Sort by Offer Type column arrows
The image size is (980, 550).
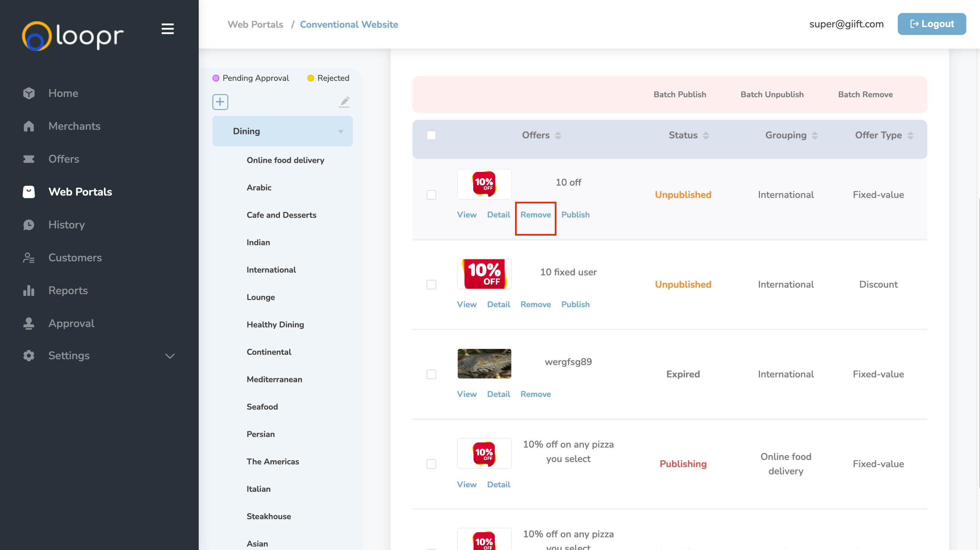tap(910, 135)
